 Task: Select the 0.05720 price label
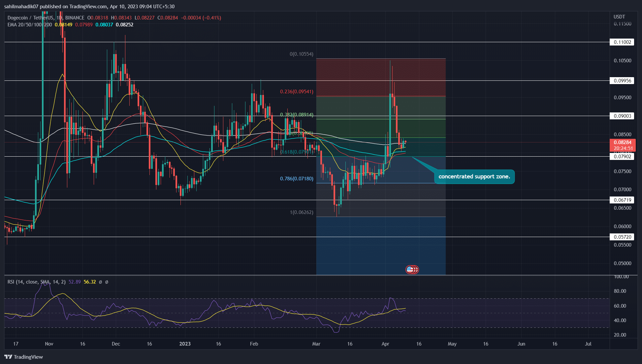tap(622, 237)
